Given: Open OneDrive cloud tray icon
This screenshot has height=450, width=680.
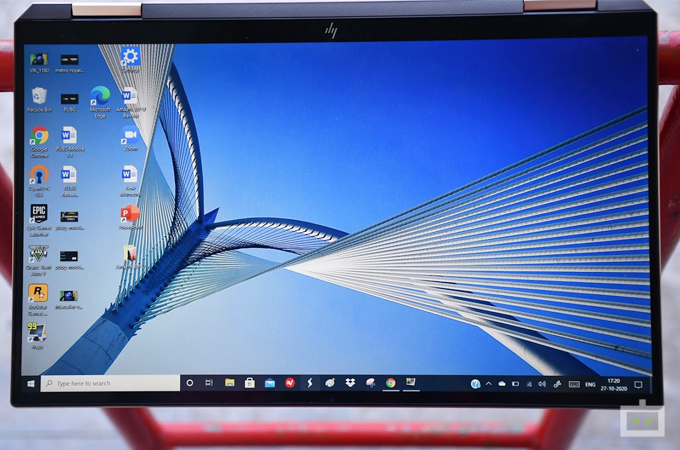Looking at the screenshot, I should pos(502,384).
